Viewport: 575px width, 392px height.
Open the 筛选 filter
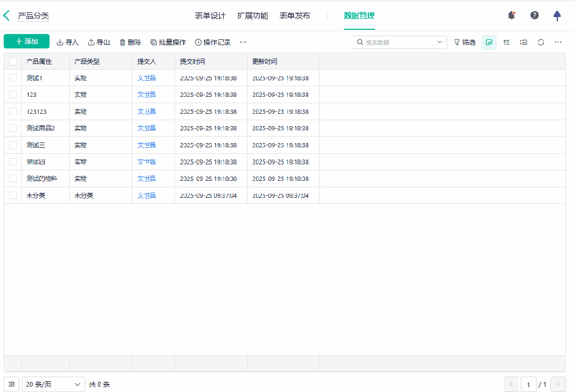[465, 42]
